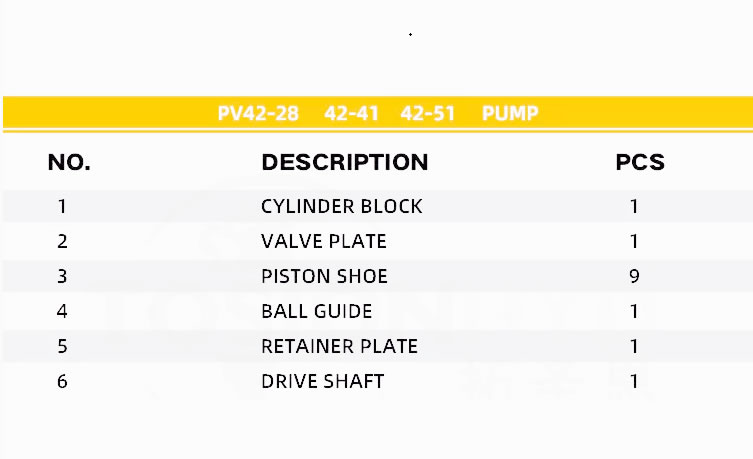Click the VALVE PLATE entry

click(x=323, y=242)
